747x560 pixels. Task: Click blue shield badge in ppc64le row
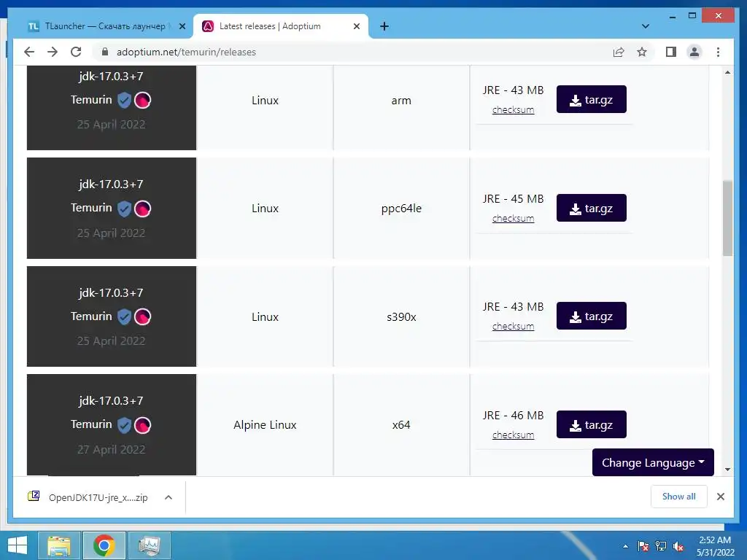[x=124, y=209]
